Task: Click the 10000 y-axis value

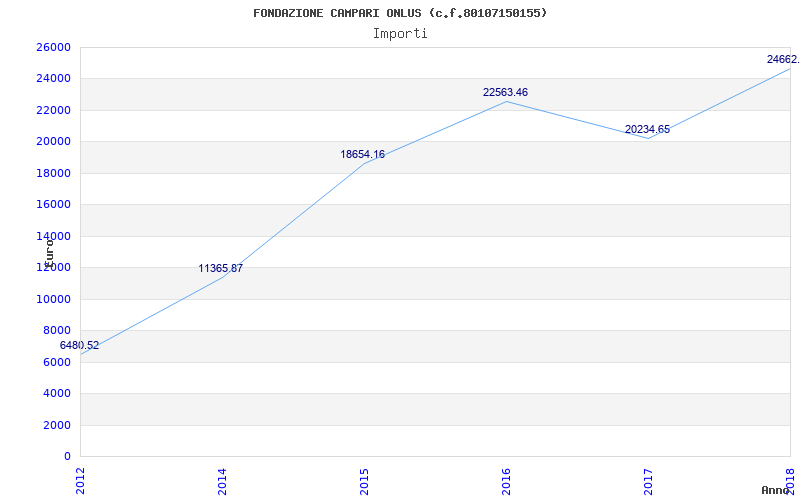Action: [x=53, y=299]
